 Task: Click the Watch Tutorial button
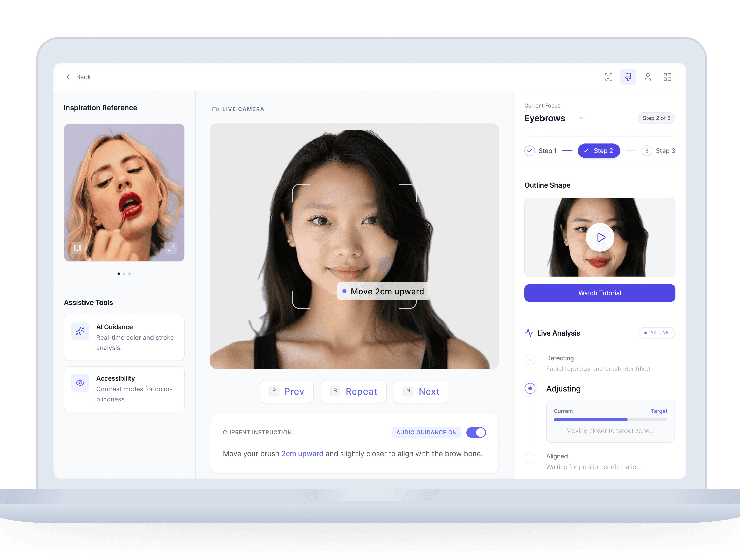[x=599, y=293]
